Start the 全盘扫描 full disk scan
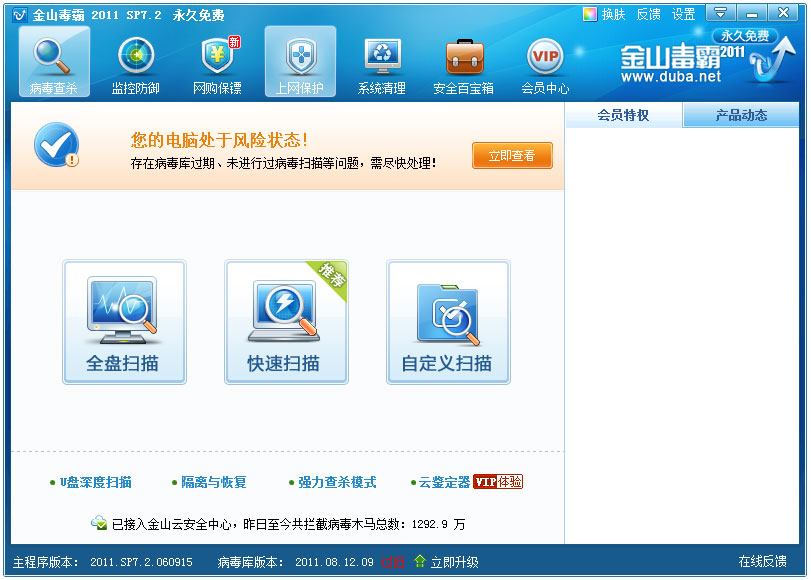 pyautogui.click(x=124, y=322)
